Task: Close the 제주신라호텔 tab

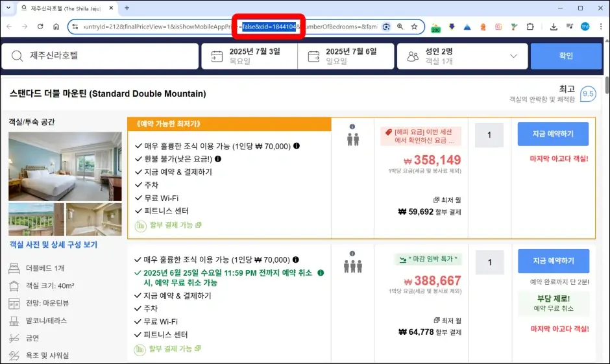Action: (111, 8)
